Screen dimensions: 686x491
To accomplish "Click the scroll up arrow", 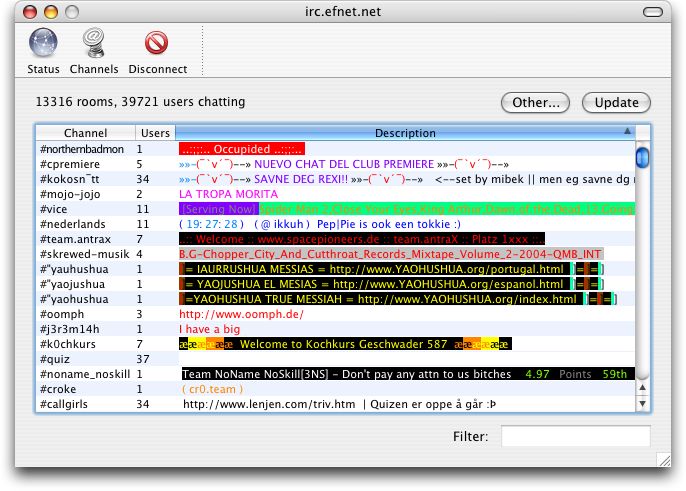I will [642, 387].
